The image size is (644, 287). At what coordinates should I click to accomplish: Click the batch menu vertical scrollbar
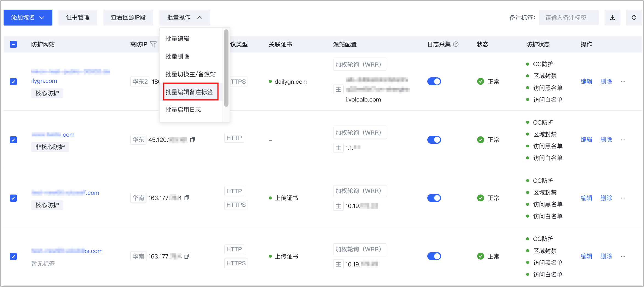pyautogui.click(x=226, y=68)
